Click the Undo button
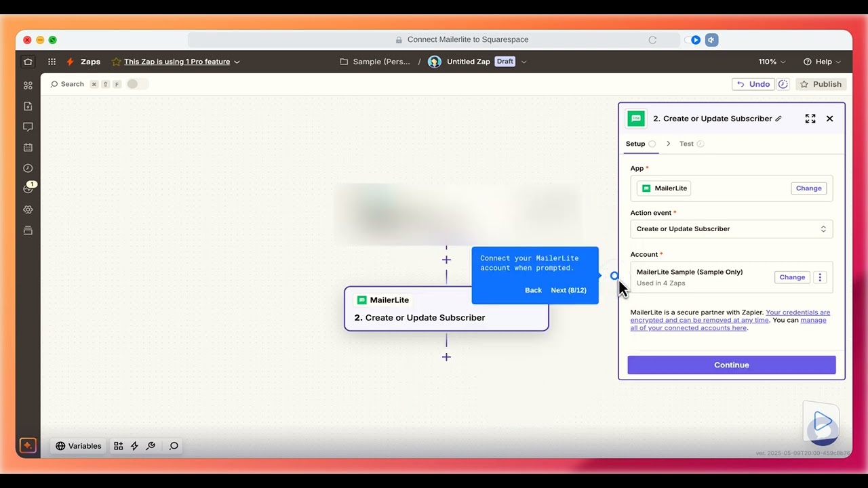This screenshot has width=868, height=488. [753, 84]
